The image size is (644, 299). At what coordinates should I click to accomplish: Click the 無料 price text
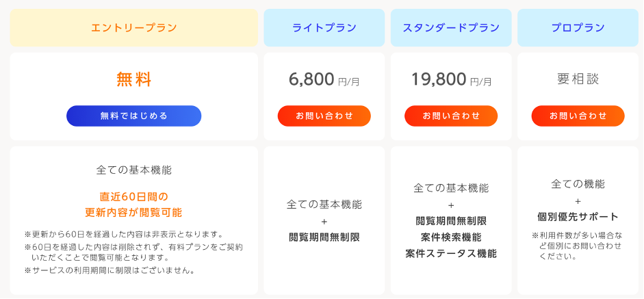(134, 79)
